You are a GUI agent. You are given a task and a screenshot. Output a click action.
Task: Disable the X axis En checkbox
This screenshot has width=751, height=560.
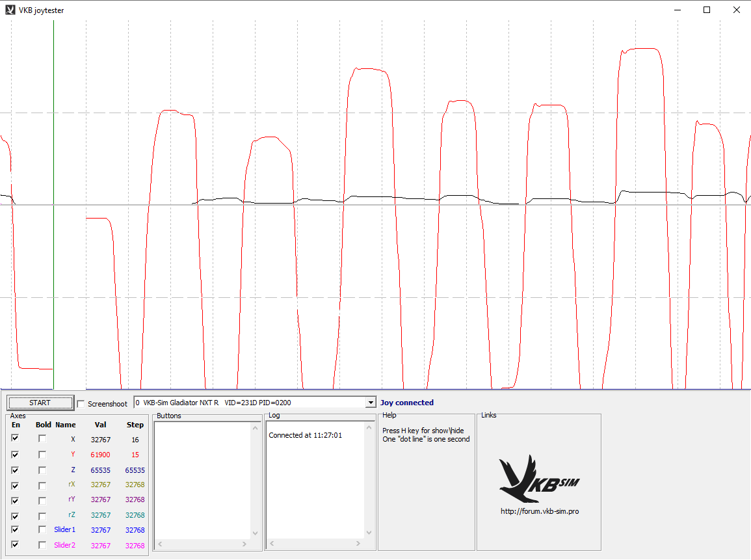click(16, 439)
